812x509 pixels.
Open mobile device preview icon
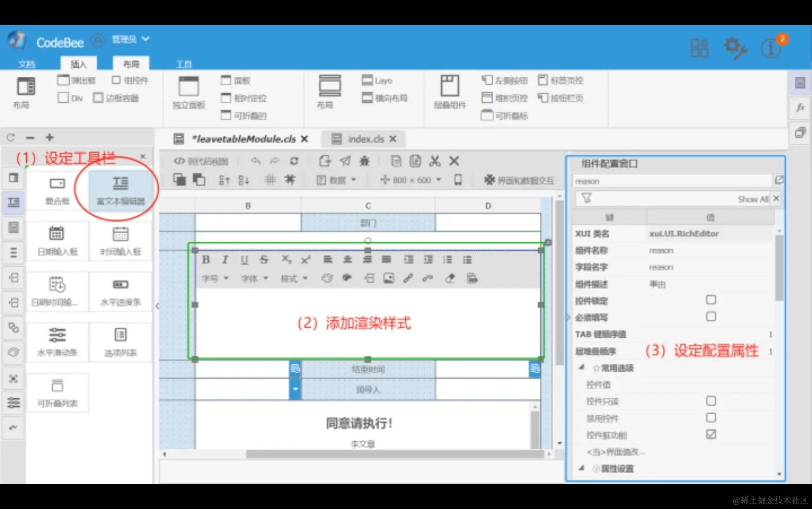[x=458, y=180]
